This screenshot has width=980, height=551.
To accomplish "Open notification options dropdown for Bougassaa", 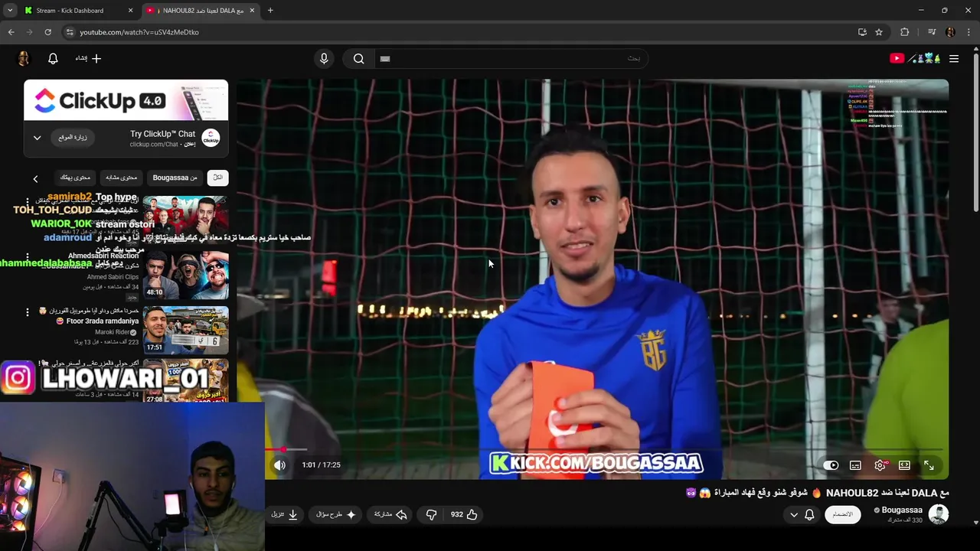I will [802, 514].
